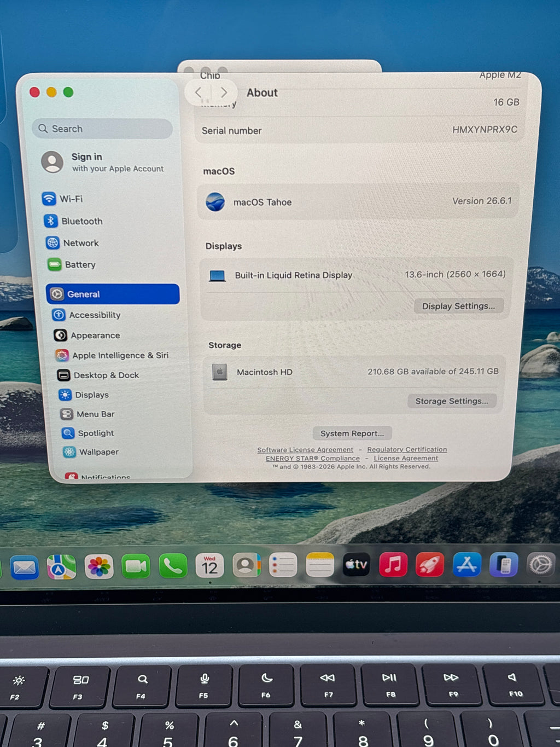Open Notes from the Dock

(x=320, y=565)
